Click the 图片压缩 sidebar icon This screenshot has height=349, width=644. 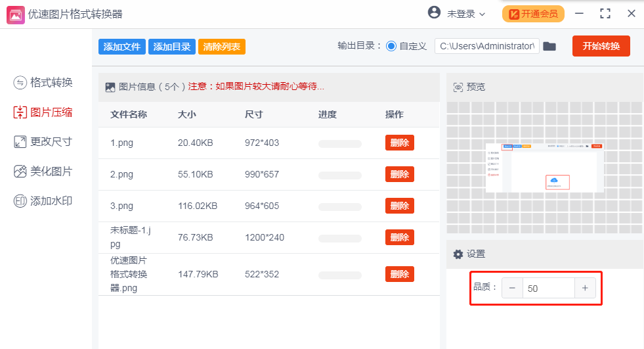coord(20,112)
